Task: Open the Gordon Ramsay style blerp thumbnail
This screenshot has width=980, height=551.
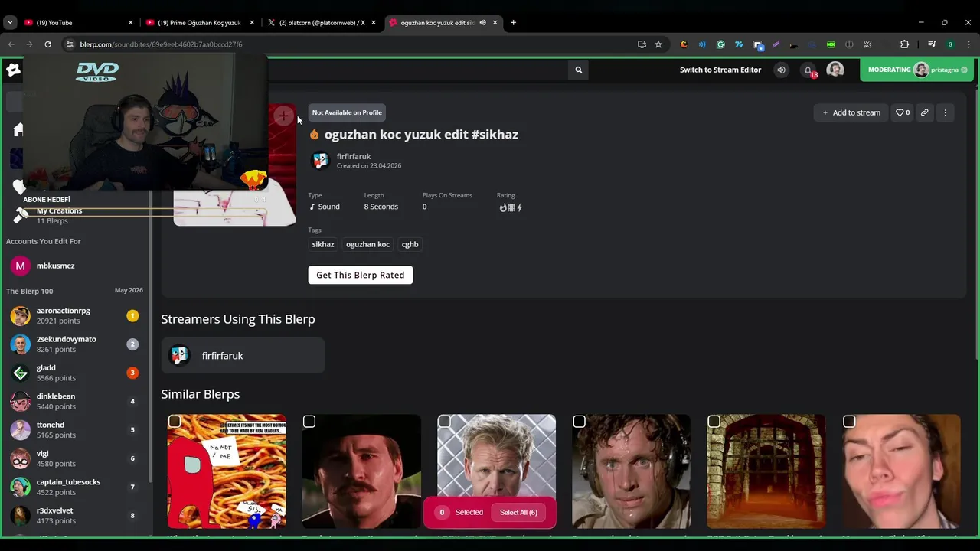Action: (x=496, y=471)
